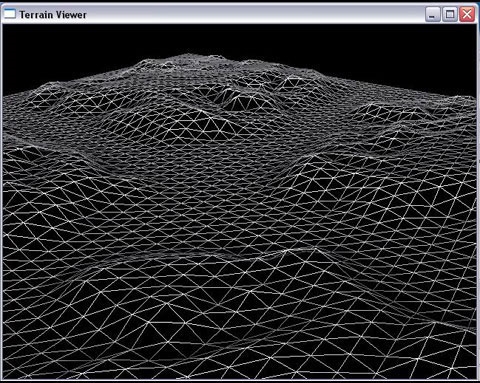
Task: Click the empty title bar area
Action: pyautogui.click(x=253, y=15)
